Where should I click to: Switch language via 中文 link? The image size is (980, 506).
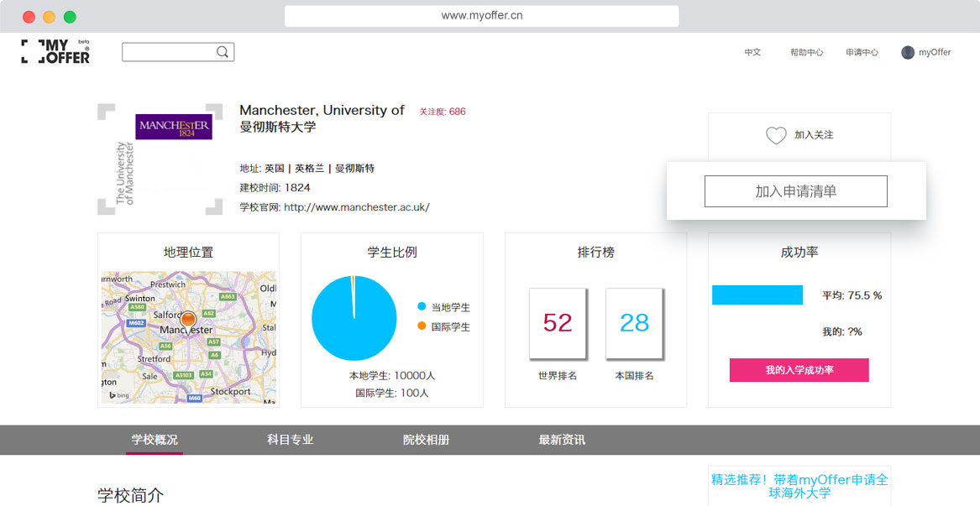752,53
